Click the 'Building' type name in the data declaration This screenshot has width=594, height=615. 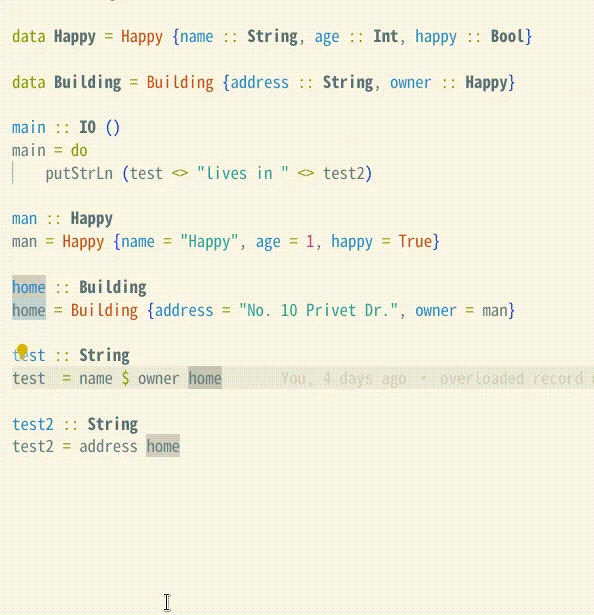(x=87, y=82)
